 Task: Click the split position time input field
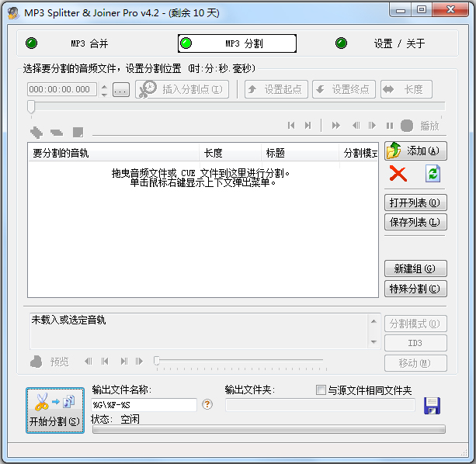pyautogui.click(x=62, y=89)
